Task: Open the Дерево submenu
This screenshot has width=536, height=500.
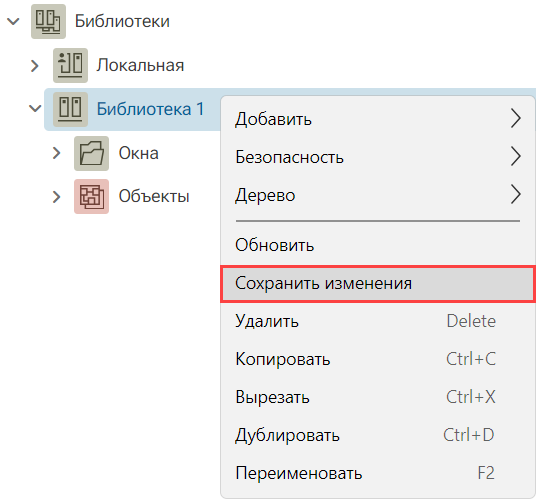Action: point(377,195)
